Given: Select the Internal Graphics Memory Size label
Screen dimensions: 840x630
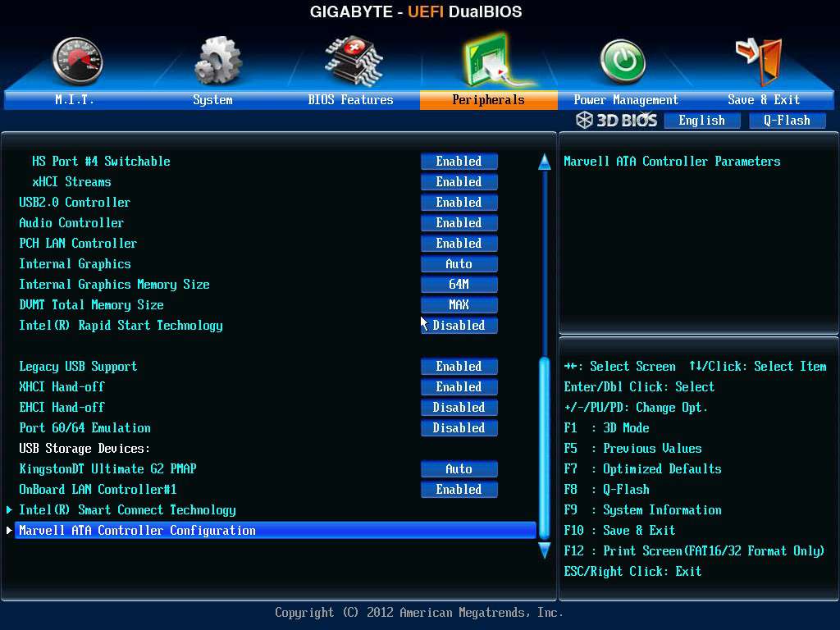Looking at the screenshot, I should tap(114, 285).
